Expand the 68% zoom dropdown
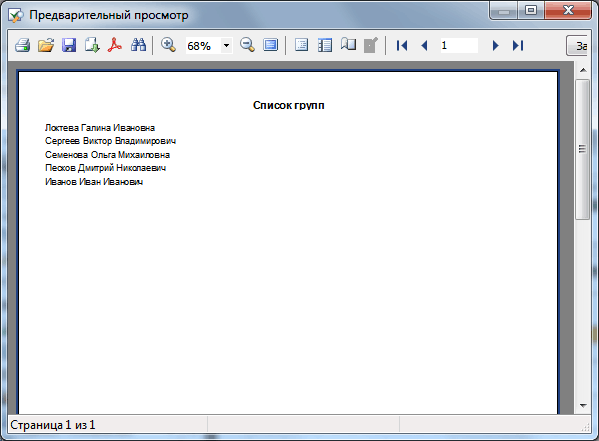Image resolution: width=599 pixels, height=441 pixels. pyautogui.click(x=227, y=45)
